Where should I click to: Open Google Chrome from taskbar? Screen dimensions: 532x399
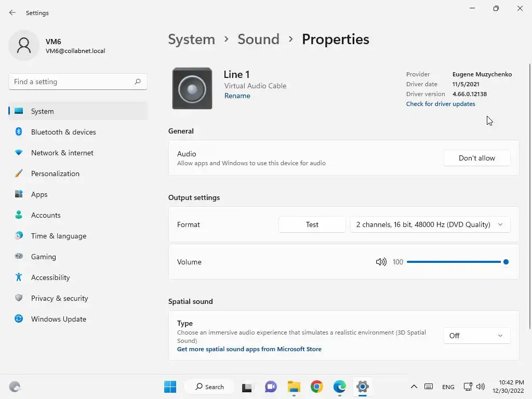click(316, 387)
